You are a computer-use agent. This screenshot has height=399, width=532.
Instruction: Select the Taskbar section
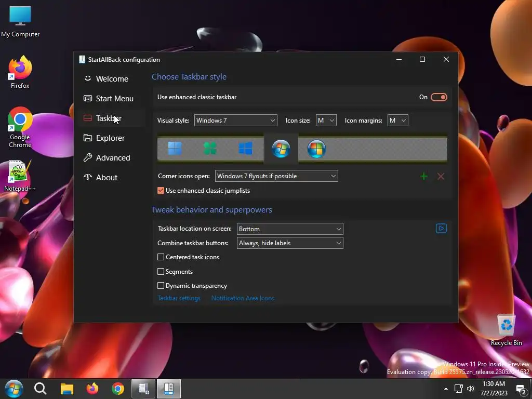[x=112, y=118]
